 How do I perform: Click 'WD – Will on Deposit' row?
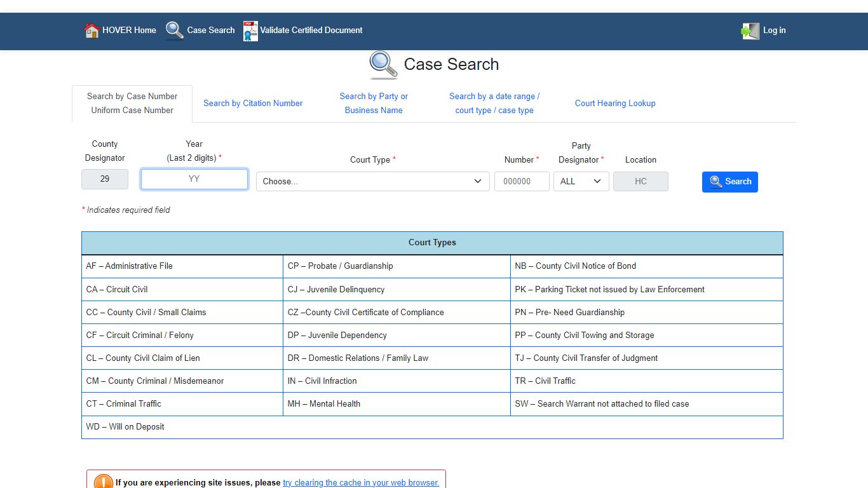coord(432,427)
